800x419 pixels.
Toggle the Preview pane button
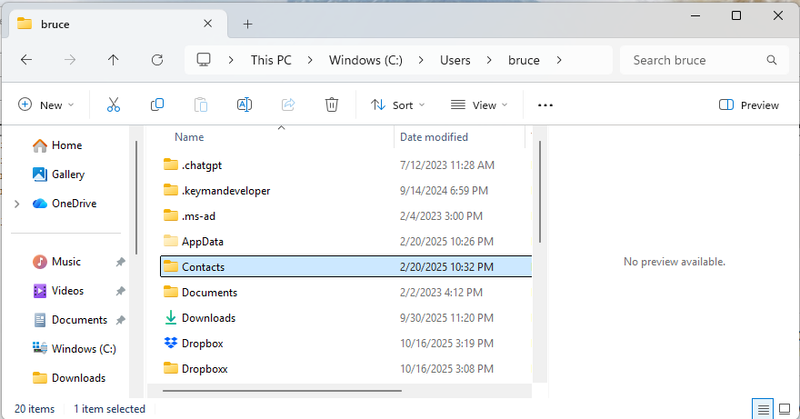pos(749,105)
